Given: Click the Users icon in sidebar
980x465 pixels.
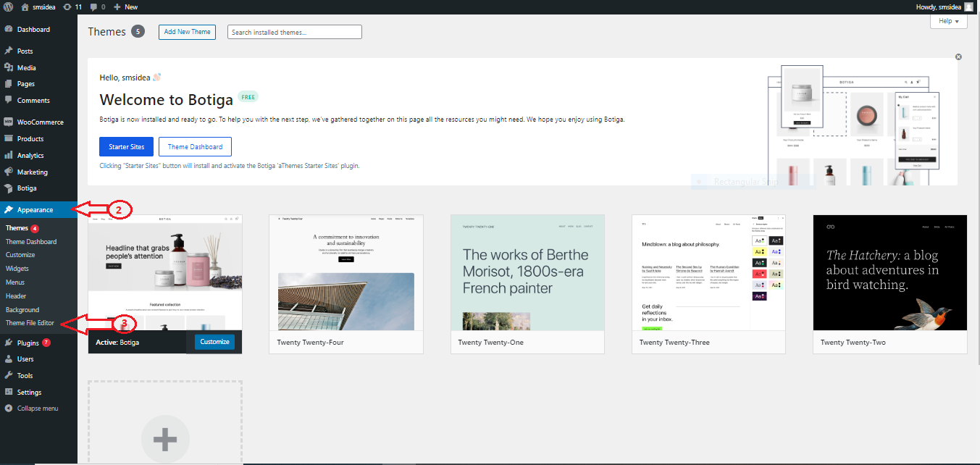Looking at the screenshot, I should (8, 359).
